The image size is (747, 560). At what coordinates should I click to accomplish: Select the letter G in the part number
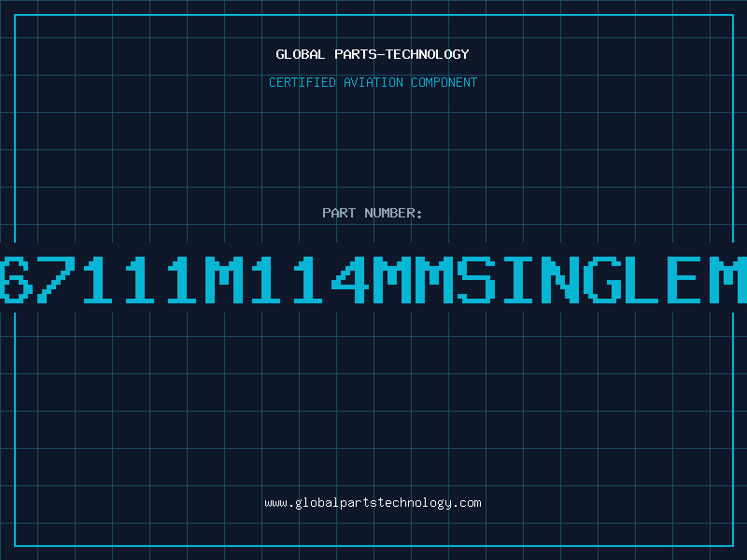pyautogui.click(x=602, y=279)
